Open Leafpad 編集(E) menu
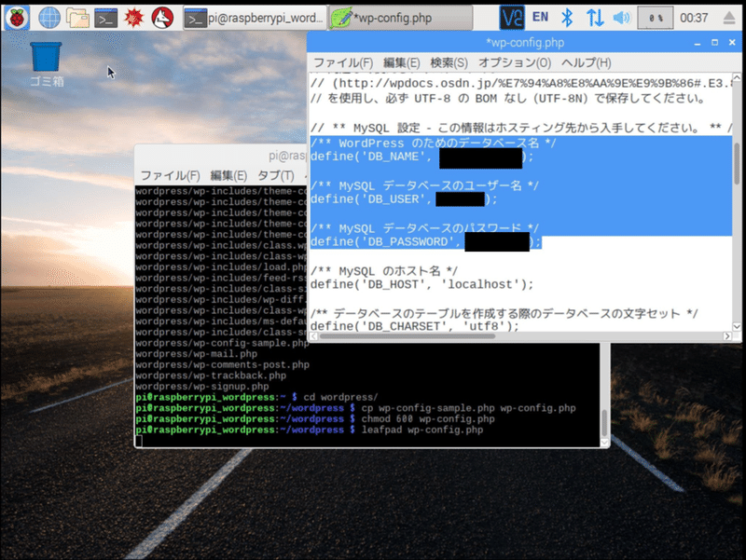 (x=402, y=62)
